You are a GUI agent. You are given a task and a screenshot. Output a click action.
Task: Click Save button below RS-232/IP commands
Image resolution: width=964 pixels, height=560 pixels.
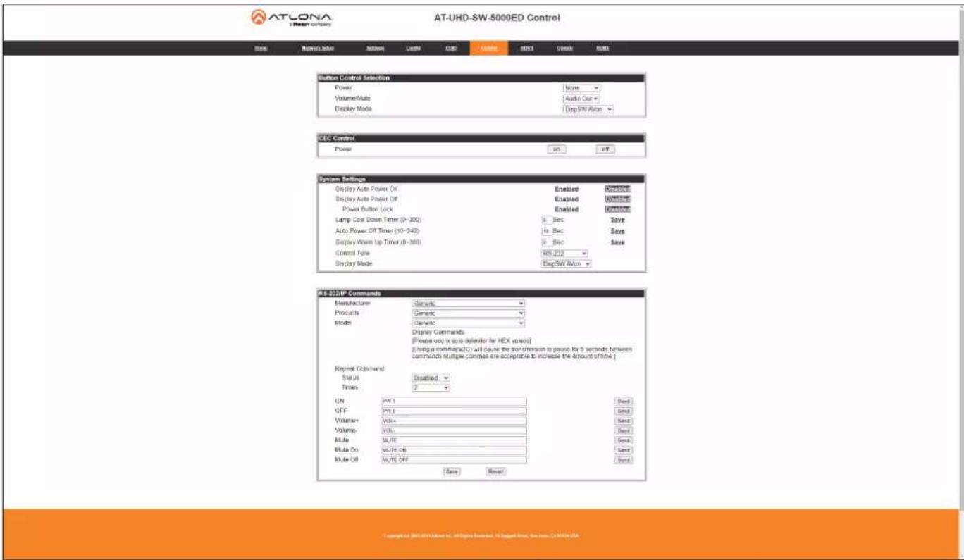pos(452,471)
